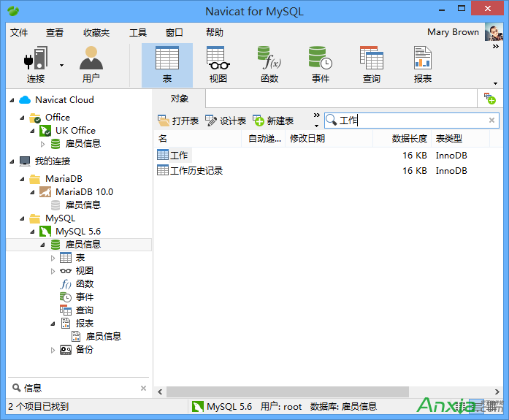Collapse the Office folder node

pyautogui.click(x=22, y=118)
